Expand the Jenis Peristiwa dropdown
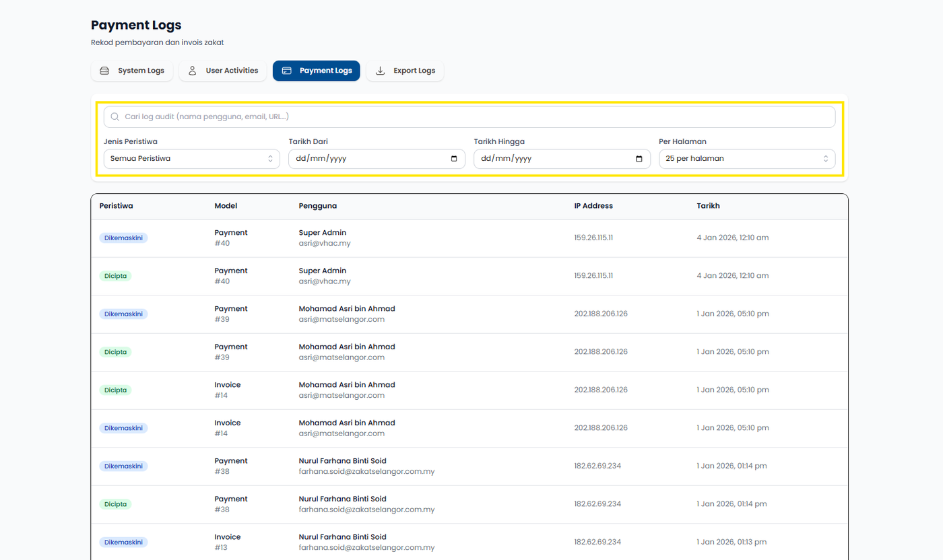The height and width of the screenshot is (560, 943). click(191, 159)
